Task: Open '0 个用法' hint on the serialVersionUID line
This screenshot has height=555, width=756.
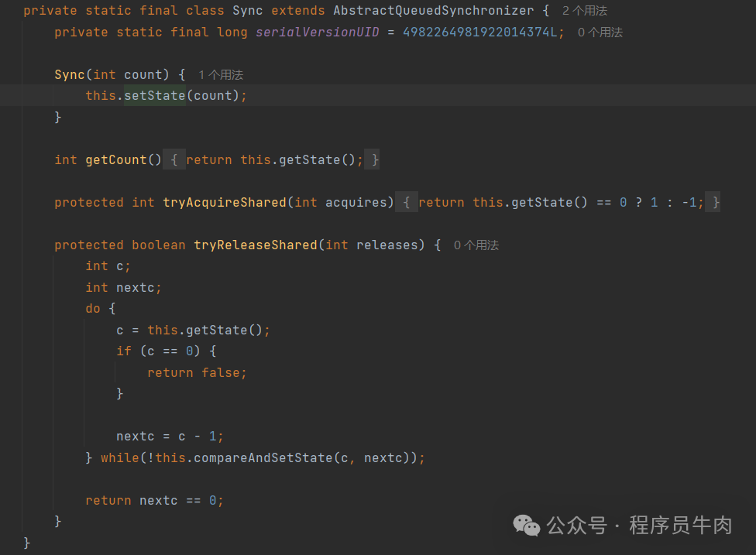Action: click(600, 33)
